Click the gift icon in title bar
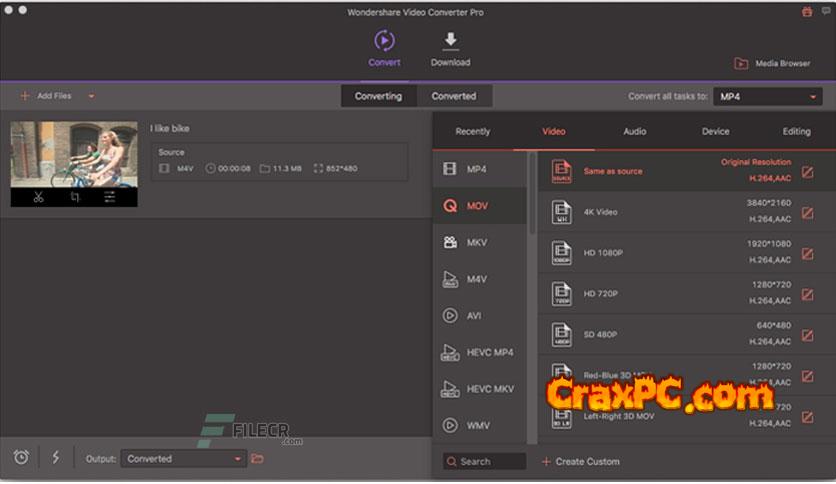The height and width of the screenshot is (484, 836). click(807, 12)
